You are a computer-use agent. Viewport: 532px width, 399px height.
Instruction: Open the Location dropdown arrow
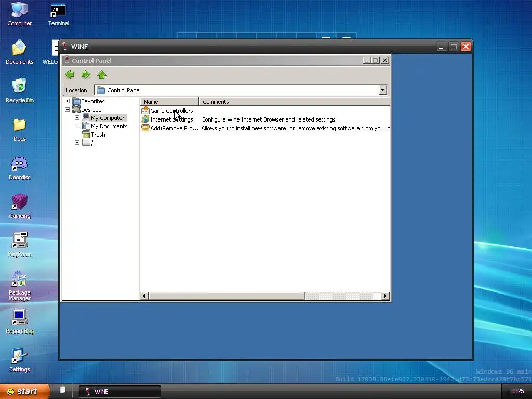(383, 90)
